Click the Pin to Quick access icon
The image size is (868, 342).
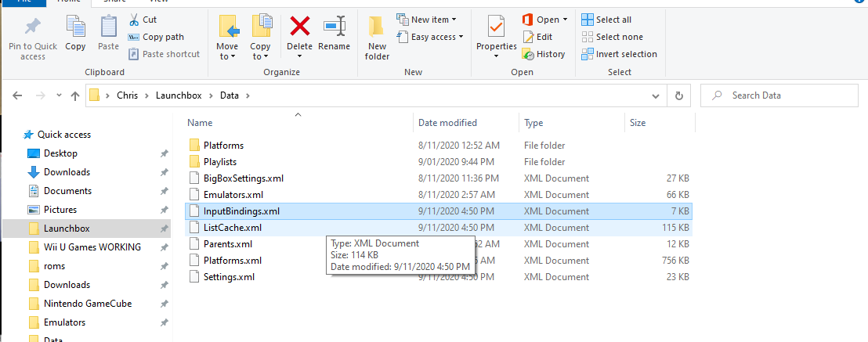coord(33,27)
